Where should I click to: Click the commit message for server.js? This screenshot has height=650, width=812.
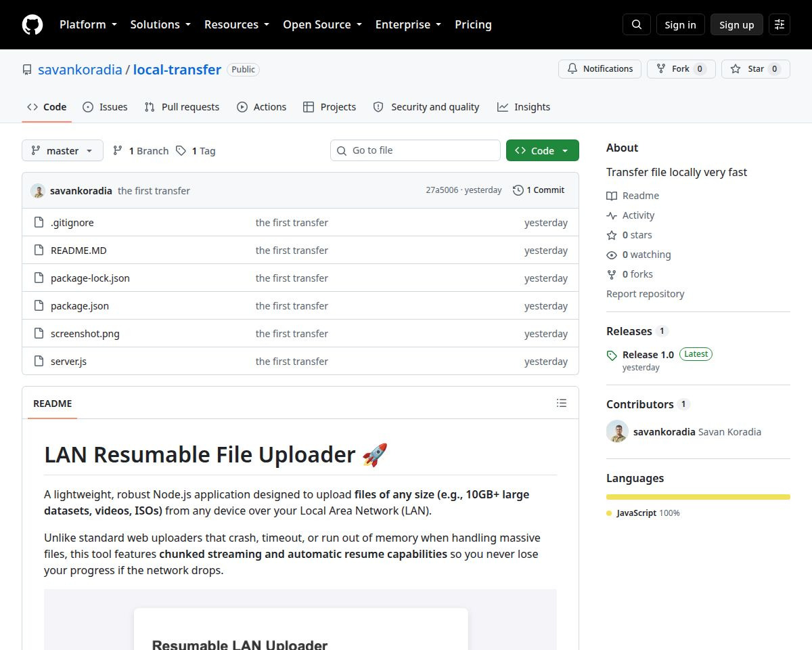pos(292,361)
